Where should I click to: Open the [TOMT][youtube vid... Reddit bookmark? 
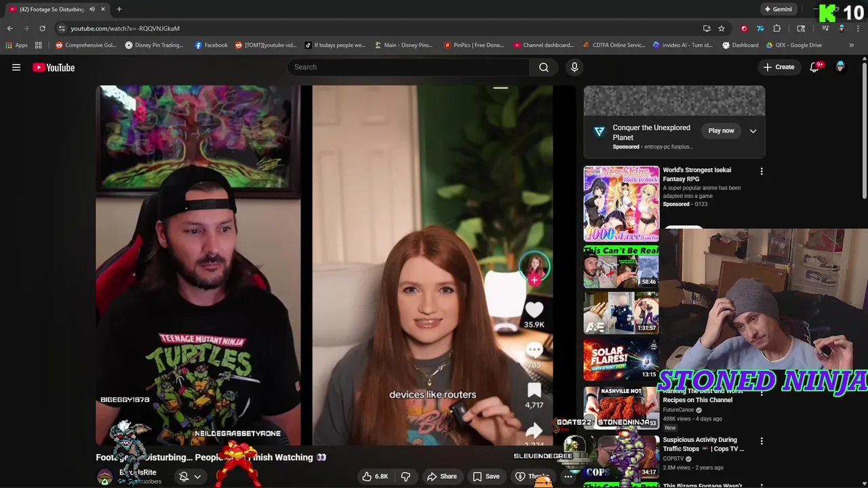click(266, 45)
